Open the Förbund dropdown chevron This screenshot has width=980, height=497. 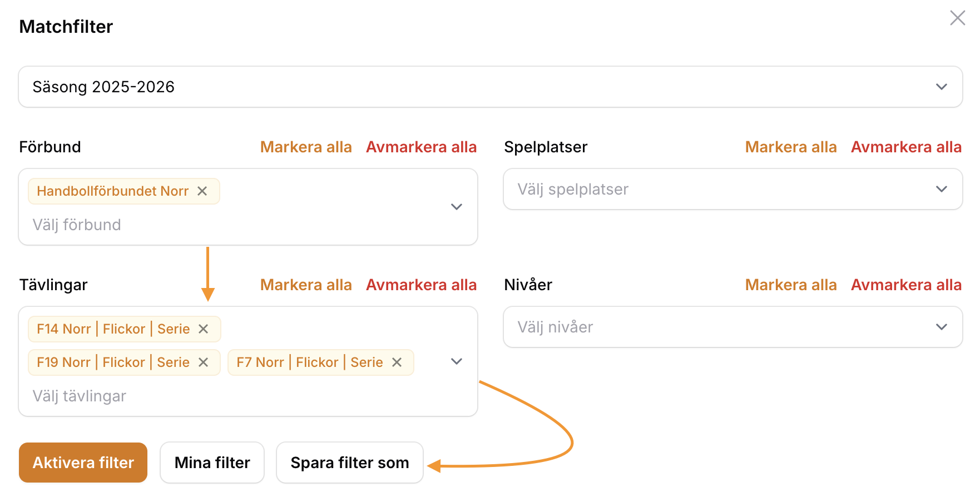tap(457, 207)
